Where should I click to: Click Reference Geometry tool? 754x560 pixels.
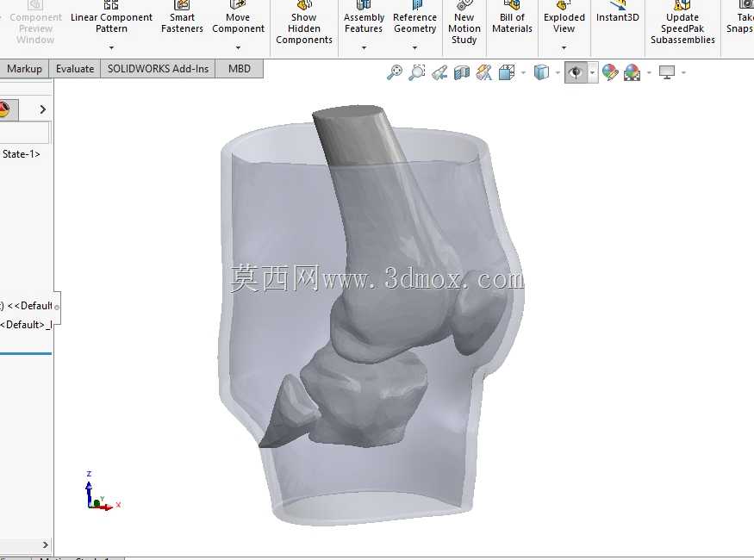click(x=414, y=18)
